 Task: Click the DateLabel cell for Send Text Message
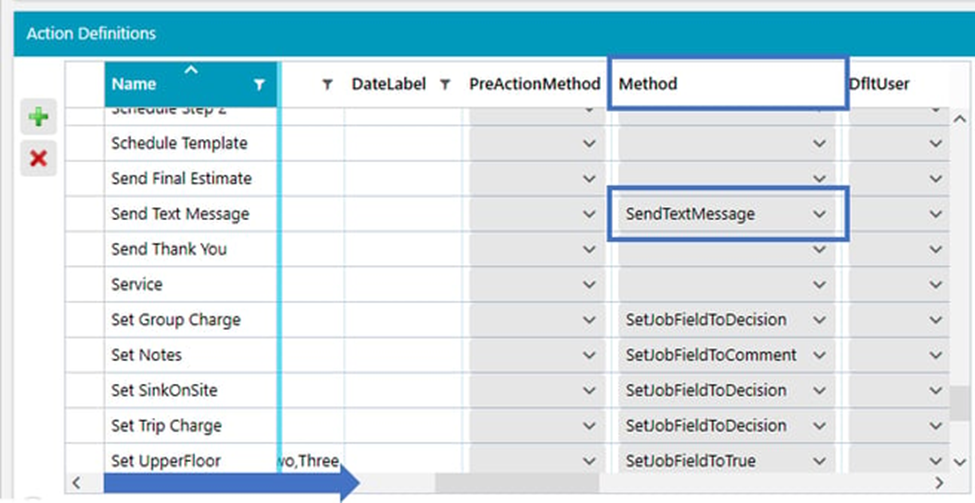click(x=403, y=214)
